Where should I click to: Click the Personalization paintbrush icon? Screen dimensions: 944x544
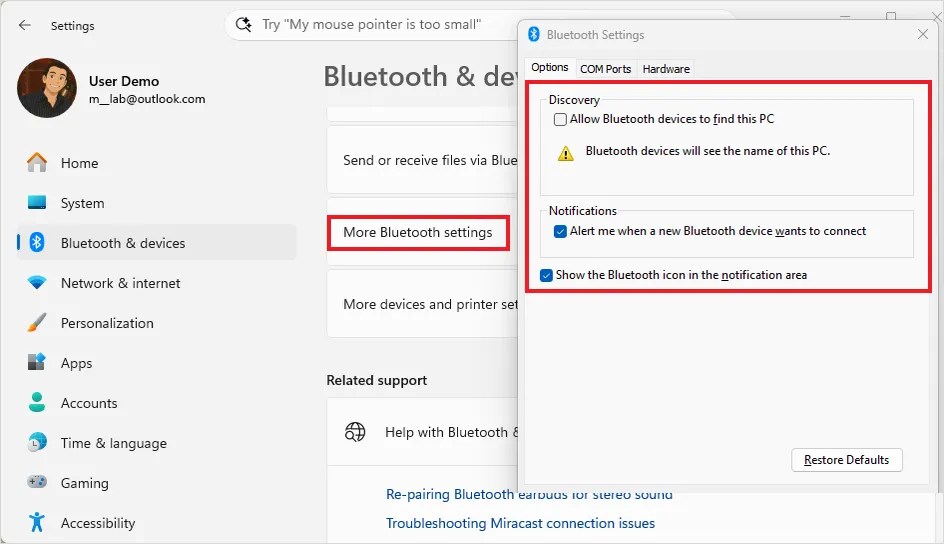[x=37, y=323]
